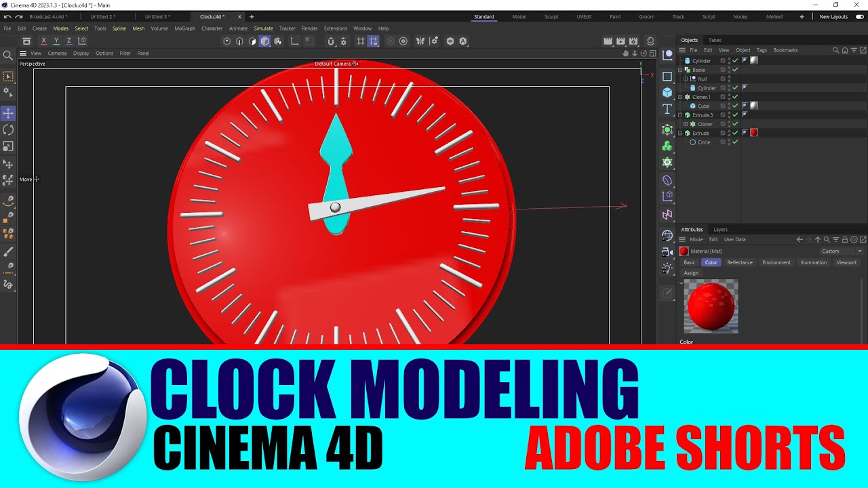This screenshot has width=868, height=488.
Task: Toggle the Enable Snap magnet icon
Action: [330, 41]
